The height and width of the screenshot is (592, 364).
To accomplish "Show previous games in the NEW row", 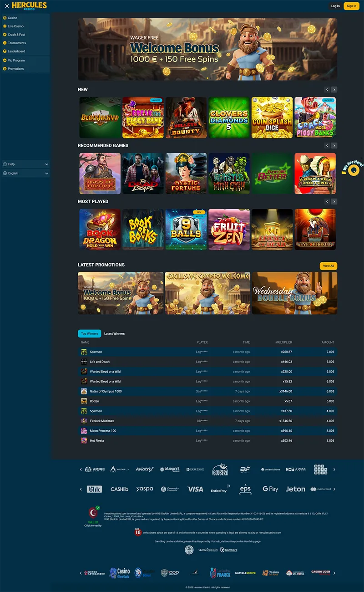I will [327, 90].
